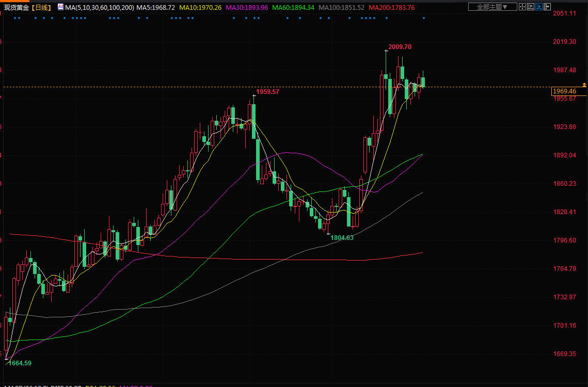
Task: Click the 1959.57 peak price marker
Action: click(267, 92)
